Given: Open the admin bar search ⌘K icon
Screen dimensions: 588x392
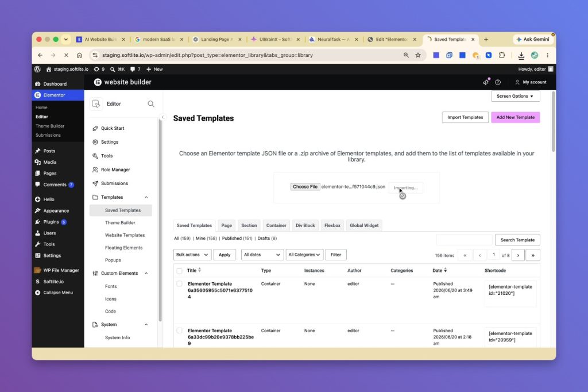Looking at the screenshot, I should coord(117,69).
